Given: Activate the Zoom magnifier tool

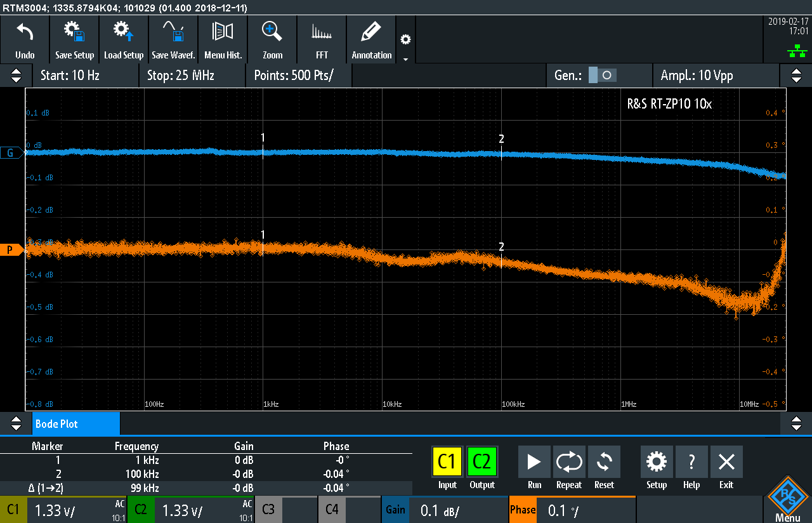Looking at the screenshot, I should pos(272,39).
